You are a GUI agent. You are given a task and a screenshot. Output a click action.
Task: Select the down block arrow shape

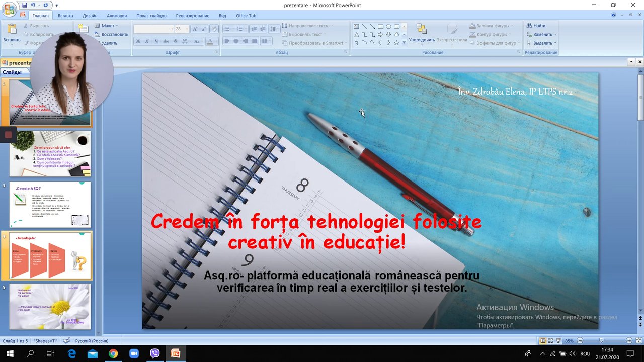click(x=388, y=35)
